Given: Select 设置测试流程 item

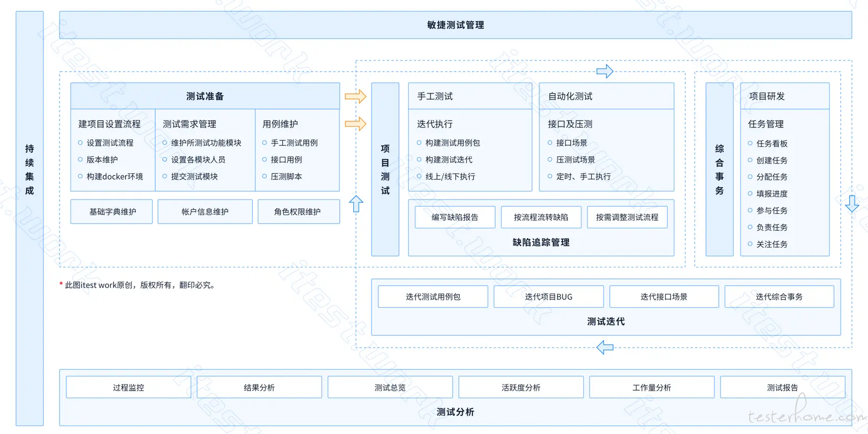Looking at the screenshot, I should pos(110,143).
